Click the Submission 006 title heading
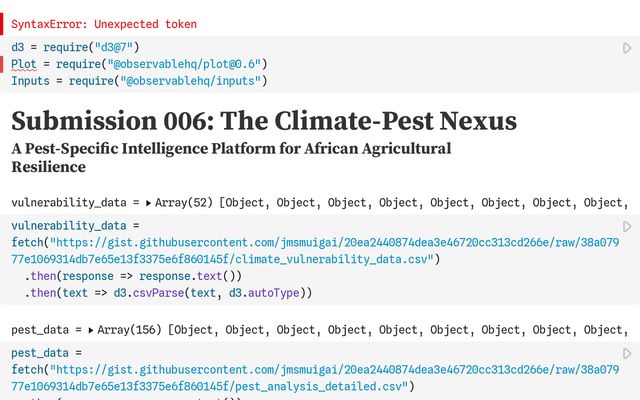 pos(264,121)
